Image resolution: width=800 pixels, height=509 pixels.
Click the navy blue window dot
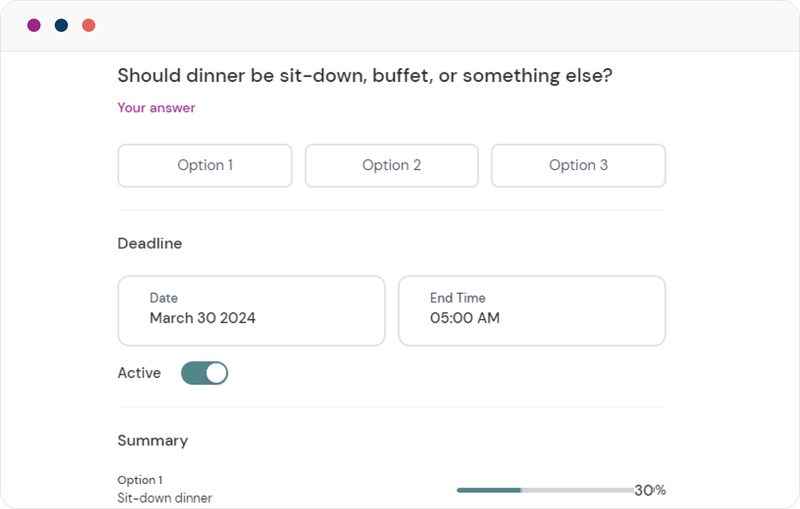[61, 25]
